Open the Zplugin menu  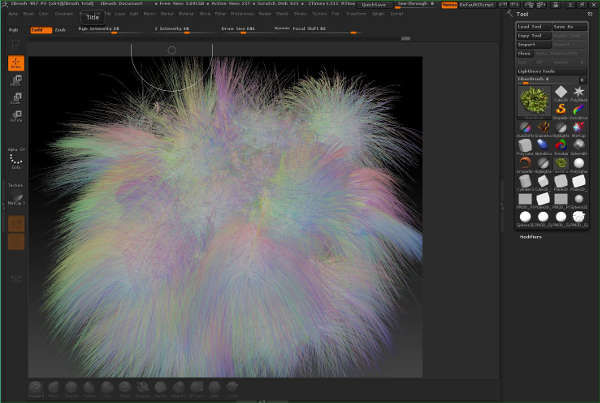pyautogui.click(x=378, y=13)
